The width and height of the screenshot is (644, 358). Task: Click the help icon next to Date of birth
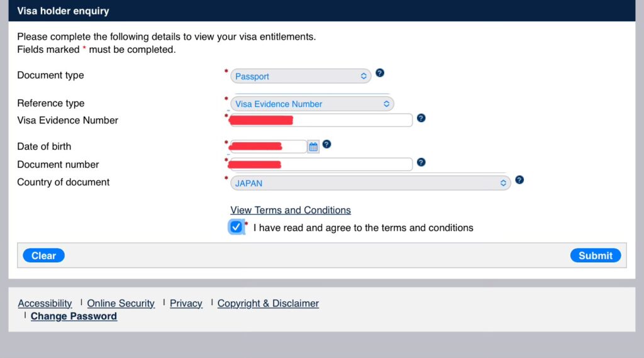(326, 144)
